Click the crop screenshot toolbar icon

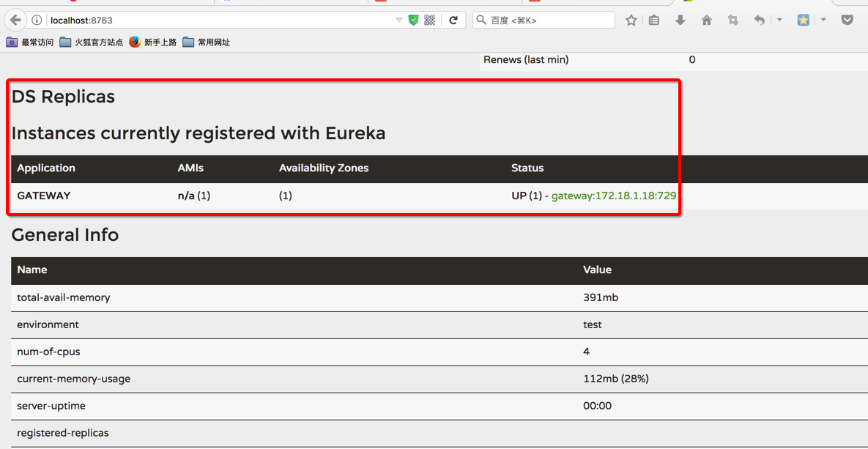[732, 21]
